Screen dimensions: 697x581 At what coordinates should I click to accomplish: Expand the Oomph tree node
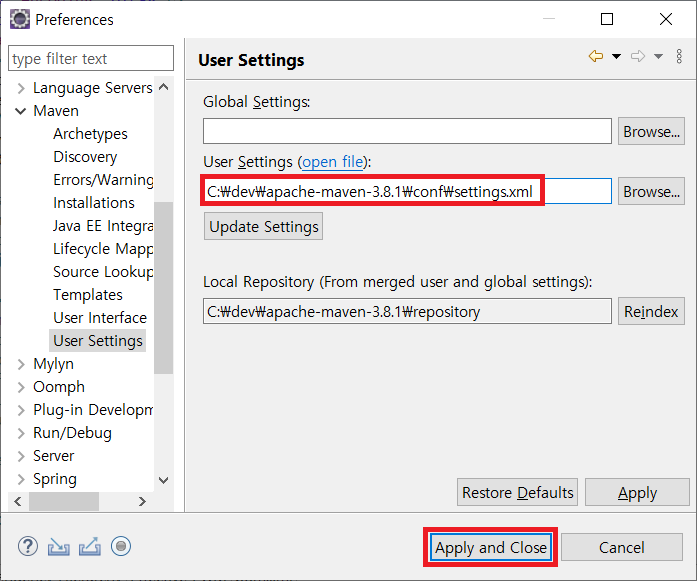[21, 387]
